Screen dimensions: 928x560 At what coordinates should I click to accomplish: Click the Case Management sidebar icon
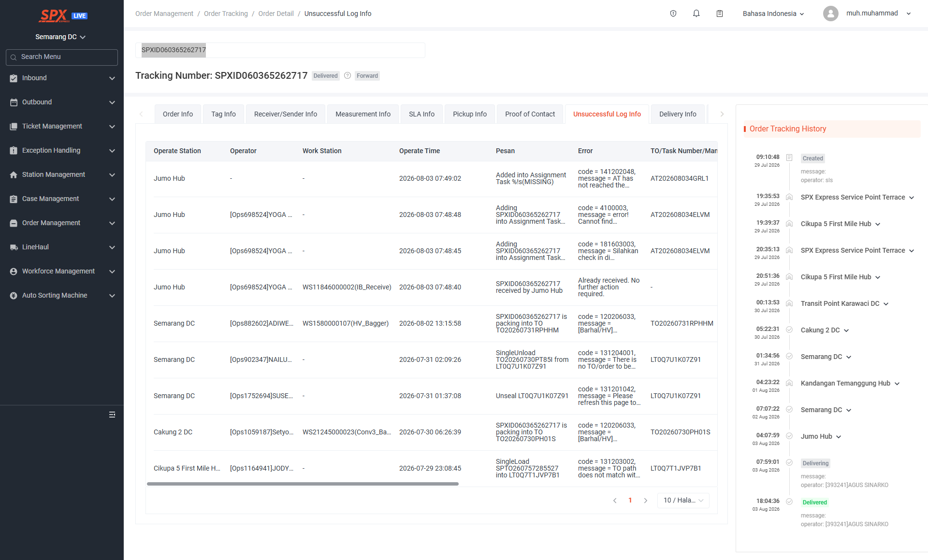coord(14,199)
